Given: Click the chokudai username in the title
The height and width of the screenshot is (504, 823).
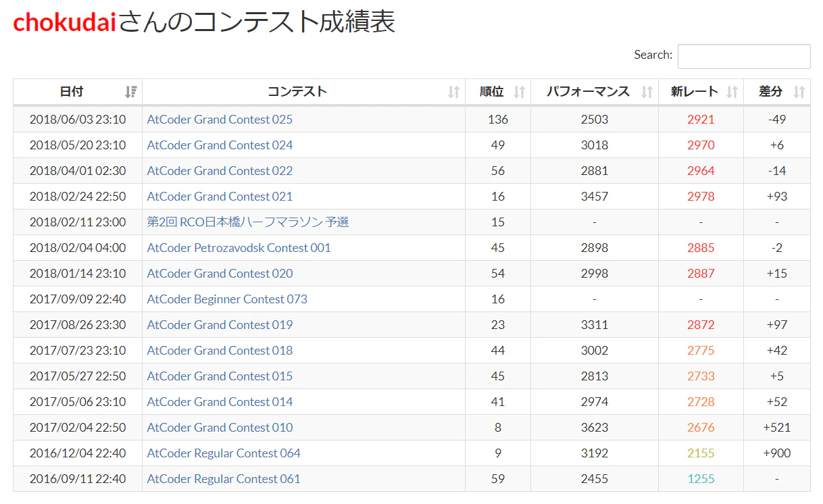Looking at the screenshot, I should pos(65,22).
